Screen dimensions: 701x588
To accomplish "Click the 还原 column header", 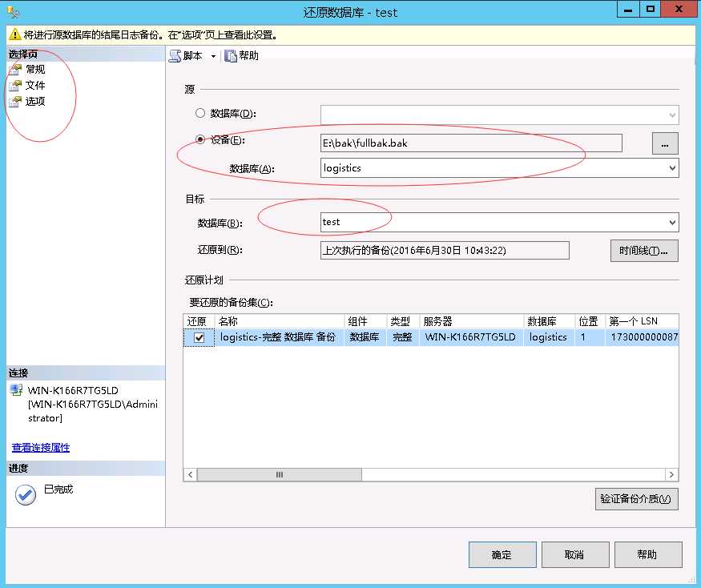I will (199, 321).
